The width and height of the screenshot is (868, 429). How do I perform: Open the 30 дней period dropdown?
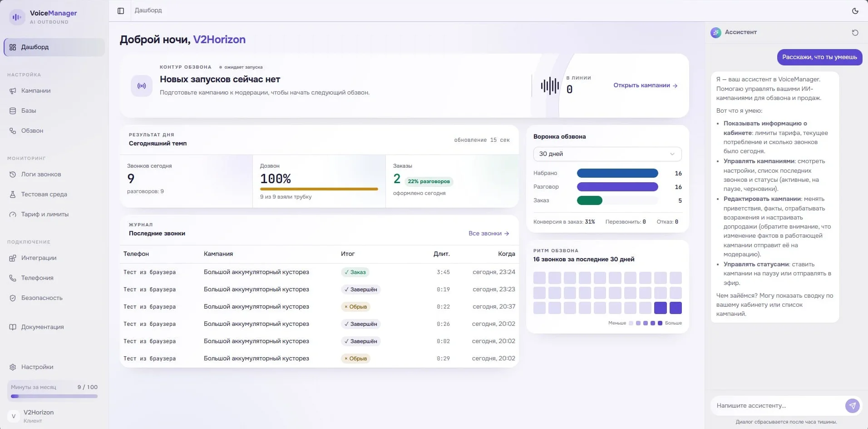607,154
